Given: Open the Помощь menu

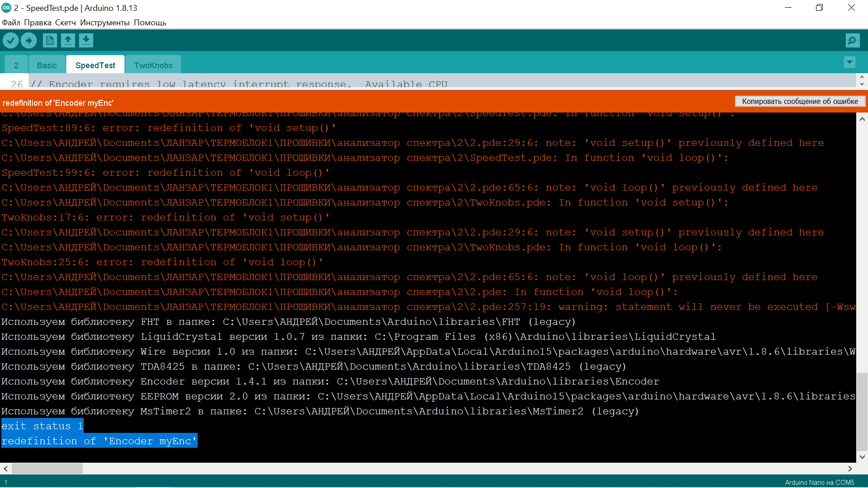Looking at the screenshot, I should coord(150,23).
